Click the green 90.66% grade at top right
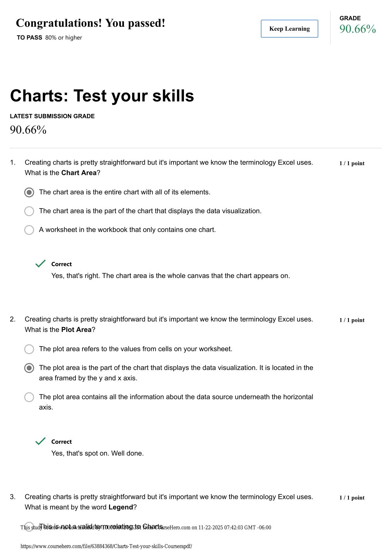The width and height of the screenshot is (392, 555). pyautogui.click(x=358, y=29)
